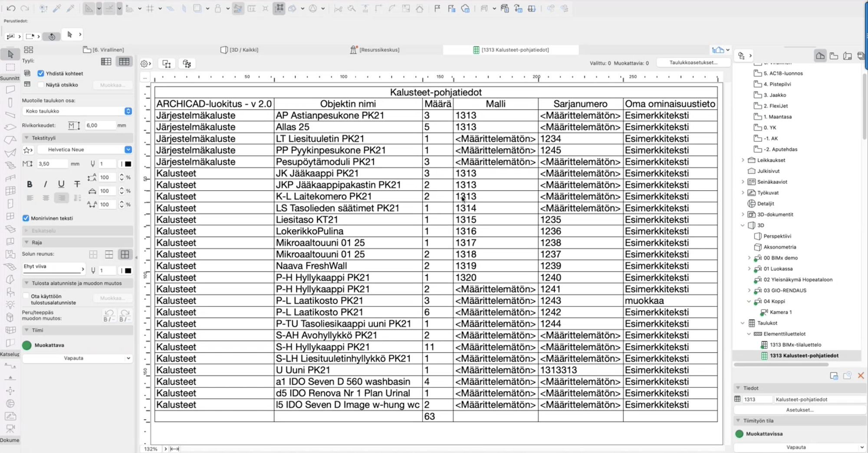Choose the all-gridlines cell border style
868x453 pixels.
(x=125, y=255)
